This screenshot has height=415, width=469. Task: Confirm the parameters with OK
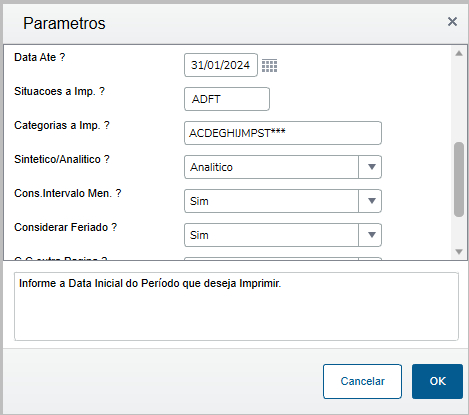click(437, 381)
